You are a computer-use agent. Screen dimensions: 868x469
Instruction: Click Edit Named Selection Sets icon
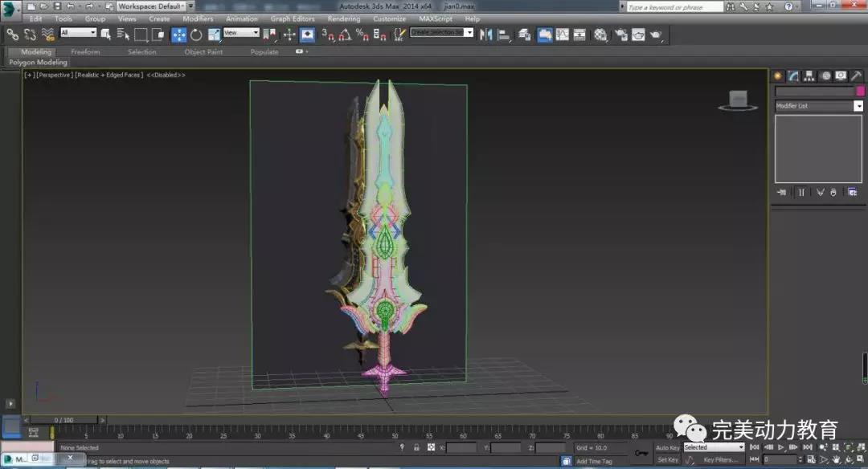tap(399, 35)
